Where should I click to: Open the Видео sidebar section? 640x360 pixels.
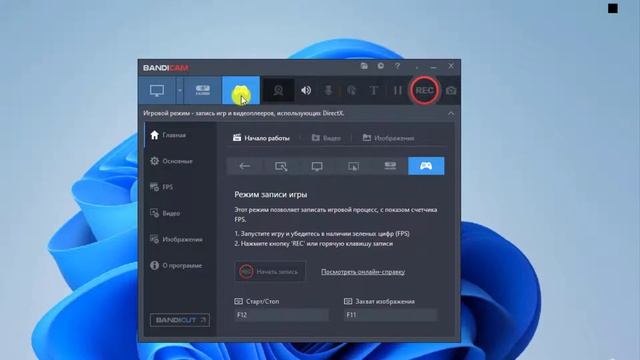180,213
